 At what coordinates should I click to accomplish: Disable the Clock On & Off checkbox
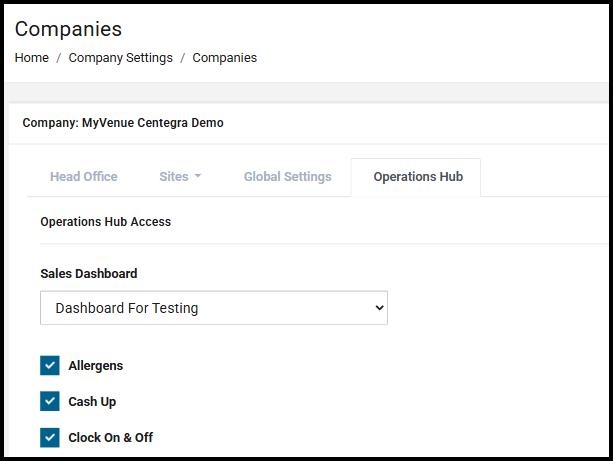(x=50, y=437)
